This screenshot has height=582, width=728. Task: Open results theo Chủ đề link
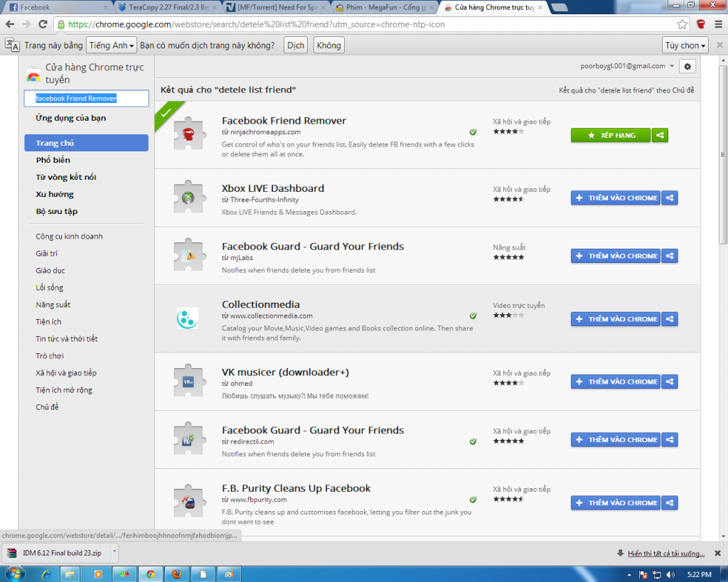coord(626,90)
